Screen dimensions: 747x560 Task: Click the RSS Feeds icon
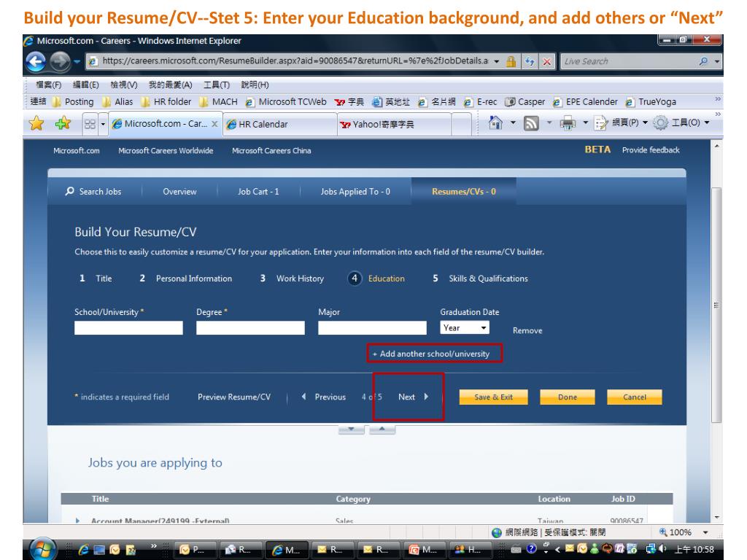point(531,122)
